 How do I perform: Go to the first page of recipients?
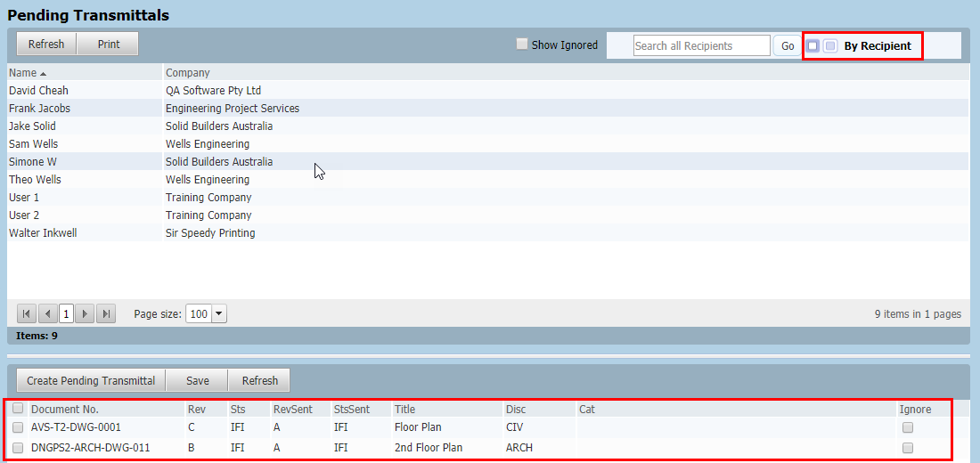point(27,313)
